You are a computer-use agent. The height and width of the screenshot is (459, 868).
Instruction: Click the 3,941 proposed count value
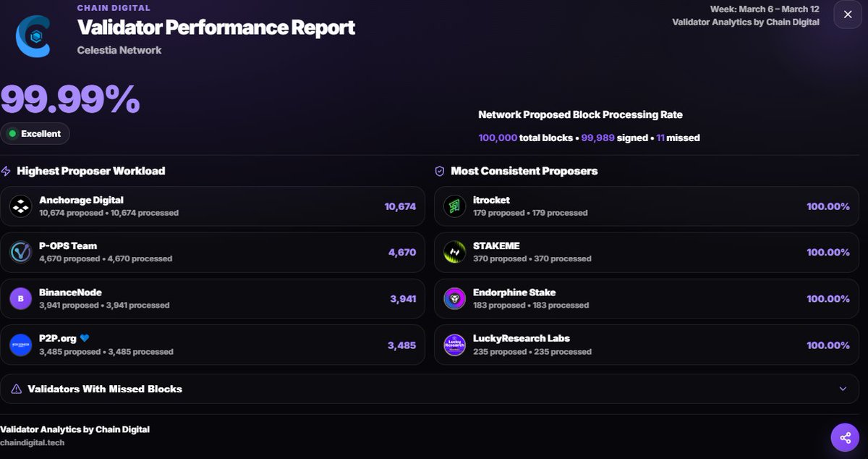pyautogui.click(x=402, y=298)
